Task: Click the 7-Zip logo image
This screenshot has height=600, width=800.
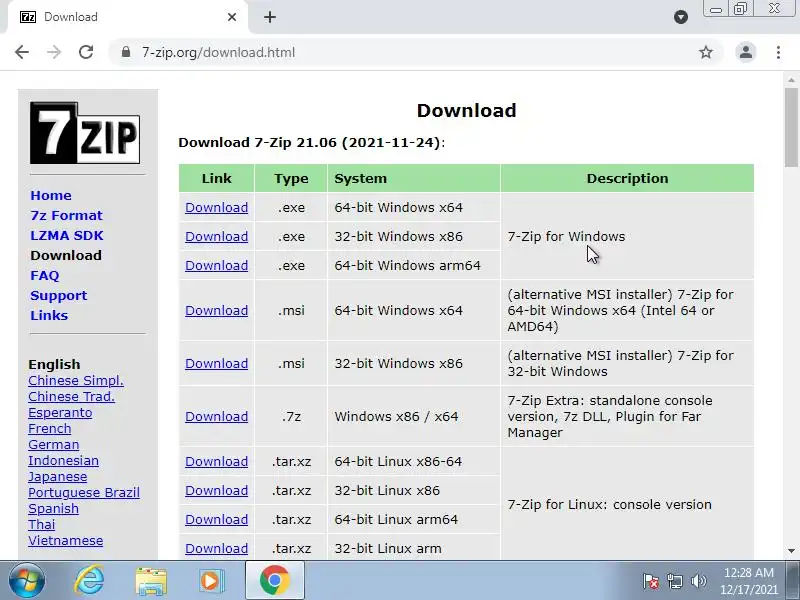Action: tap(85, 133)
